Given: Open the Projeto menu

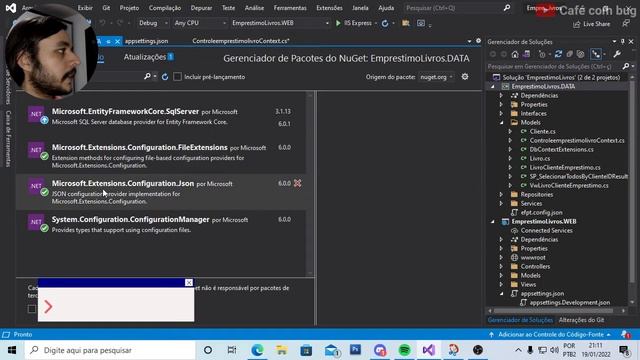Looking at the screenshot, I should point(129,8).
